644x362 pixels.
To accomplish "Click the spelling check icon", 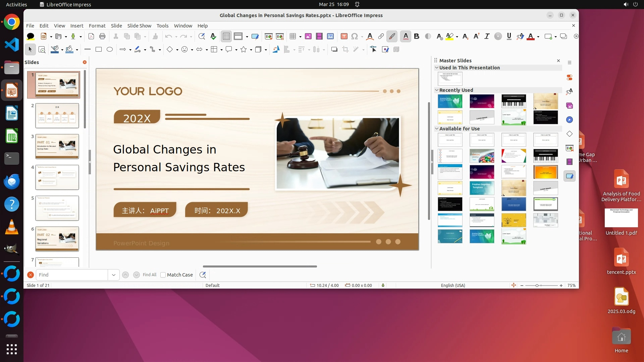I will [213, 37].
